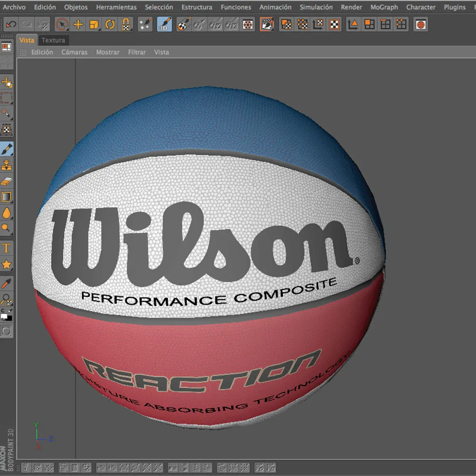Image resolution: width=476 pixels, height=476 pixels.
Task: Click the clapperboard brush render icon
Action: pyautogui.click(x=267, y=25)
